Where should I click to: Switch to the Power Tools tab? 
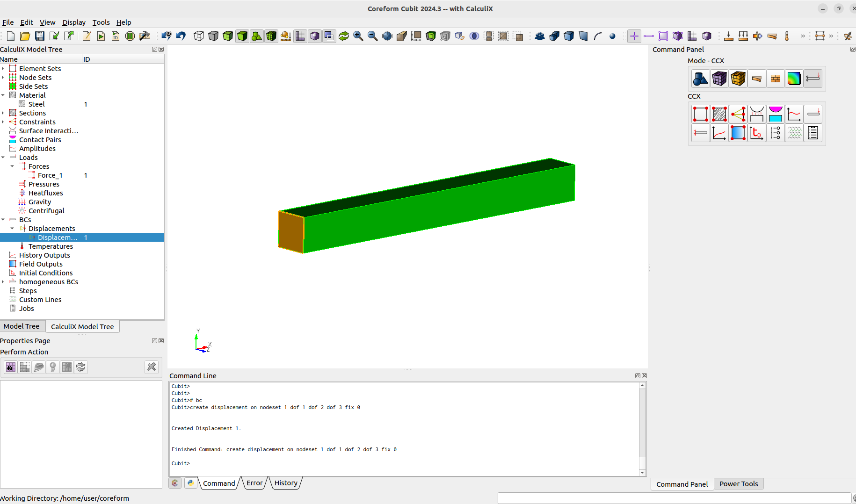pyautogui.click(x=739, y=483)
